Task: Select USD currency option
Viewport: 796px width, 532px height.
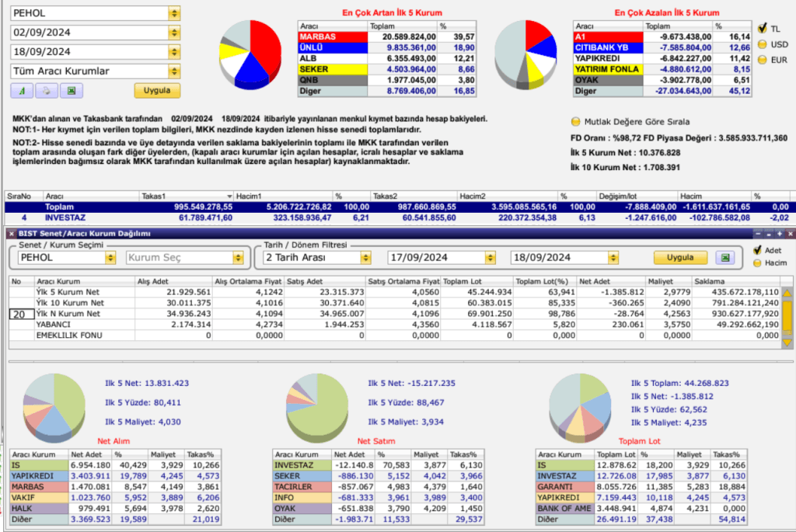Action: tap(762, 44)
